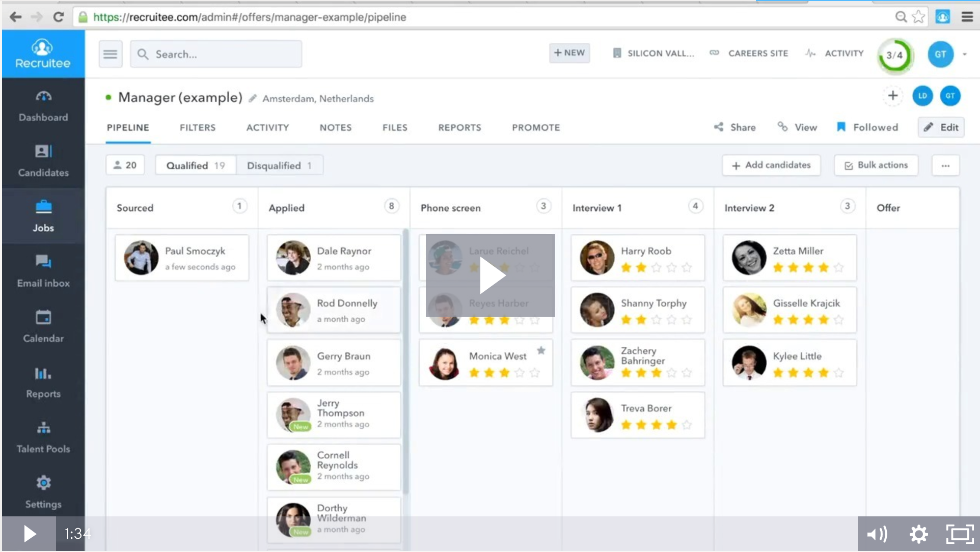Image resolution: width=980 pixels, height=552 pixels.
Task: Open Dale Raynor candidate card
Action: [x=334, y=258]
